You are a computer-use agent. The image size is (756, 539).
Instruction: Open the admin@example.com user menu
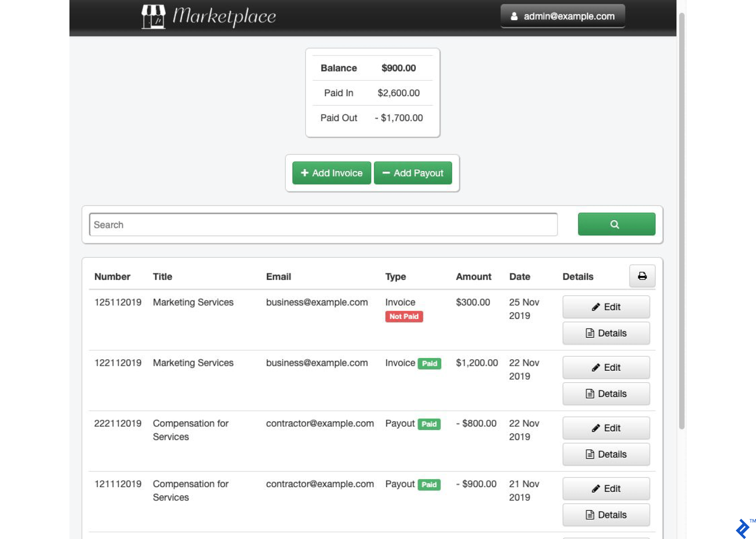[562, 16]
